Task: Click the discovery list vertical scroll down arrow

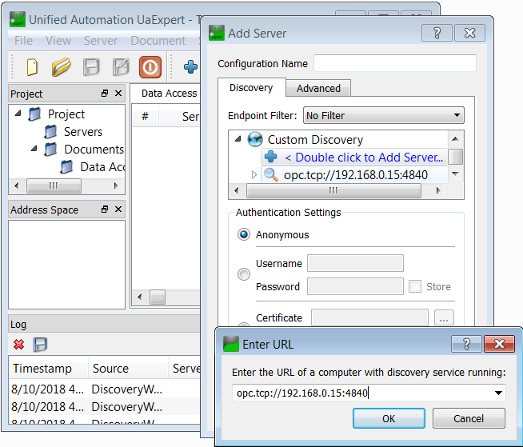Action: click(455, 173)
